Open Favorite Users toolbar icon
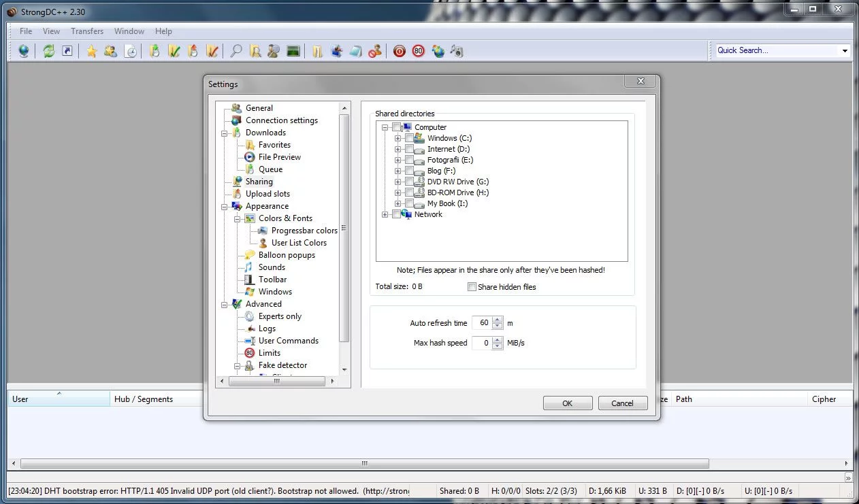Image resolution: width=859 pixels, height=504 pixels. (x=110, y=51)
